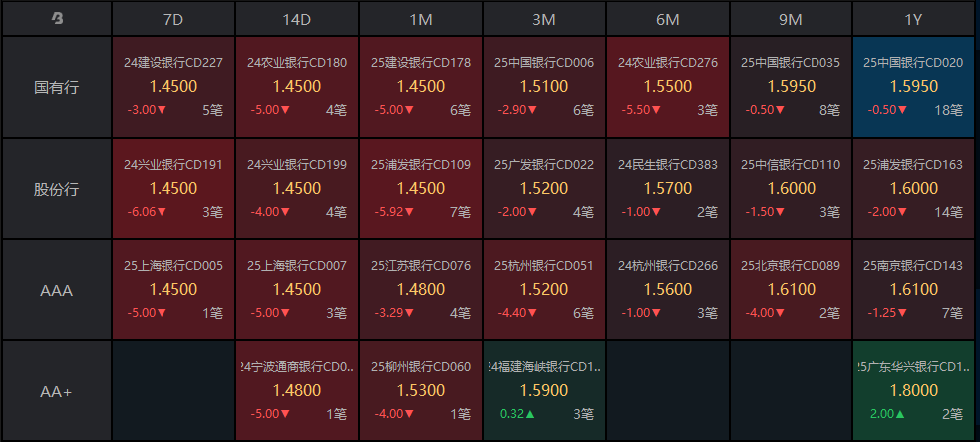Click the logo icon in the top-left header cell

57,19
